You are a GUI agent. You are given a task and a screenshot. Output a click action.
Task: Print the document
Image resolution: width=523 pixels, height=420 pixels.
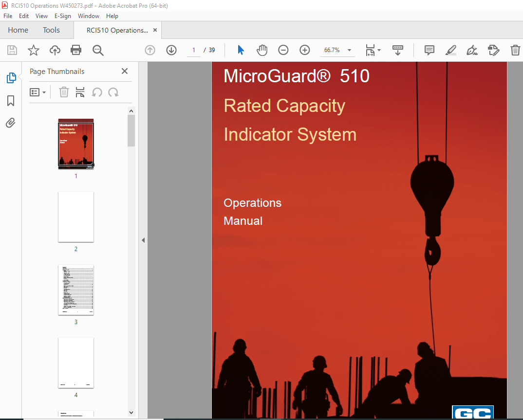(76, 50)
